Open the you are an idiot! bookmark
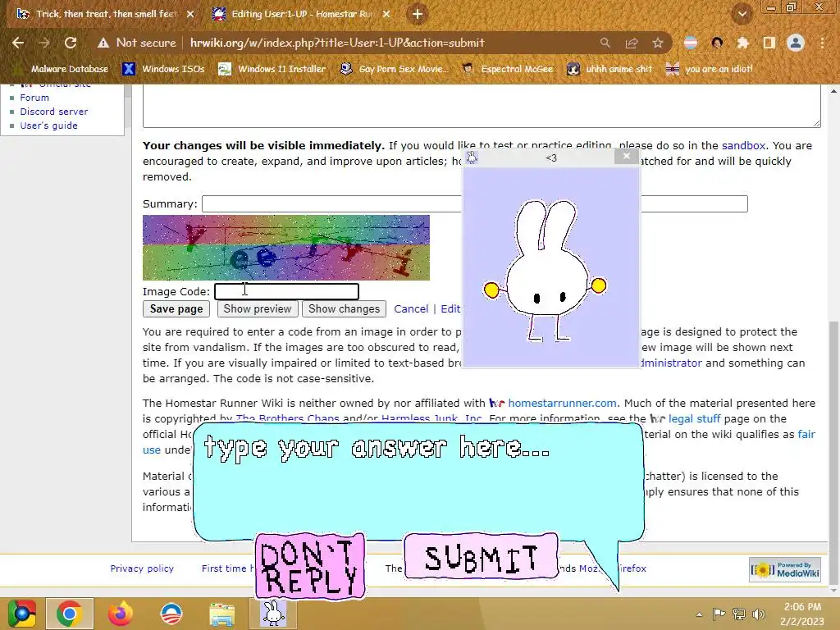This screenshot has height=630, width=840. pyautogui.click(x=709, y=69)
